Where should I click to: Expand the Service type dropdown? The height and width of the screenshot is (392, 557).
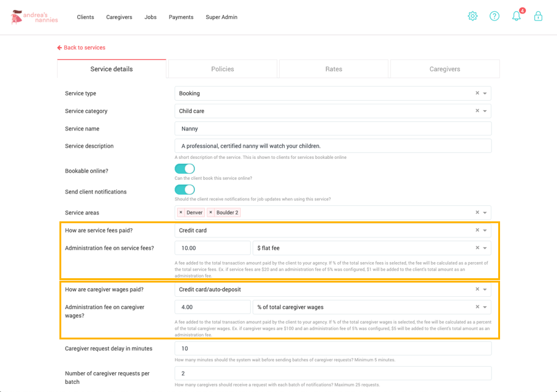point(485,93)
